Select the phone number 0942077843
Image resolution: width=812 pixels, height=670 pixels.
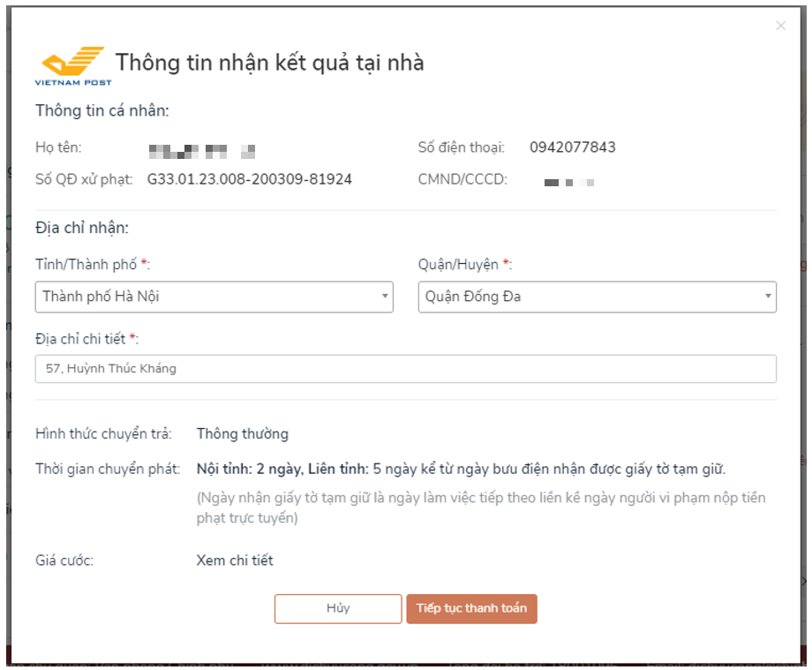[x=572, y=147]
